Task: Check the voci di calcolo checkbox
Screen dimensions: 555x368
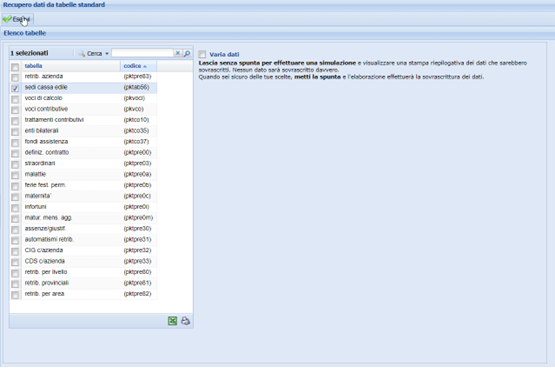Action: coord(15,99)
